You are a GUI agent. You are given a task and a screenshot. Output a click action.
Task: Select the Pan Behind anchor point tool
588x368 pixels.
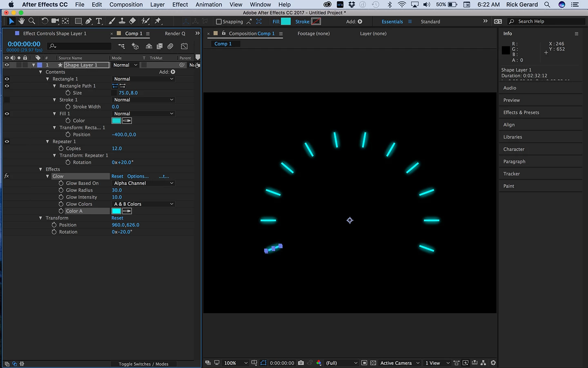(65, 21)
